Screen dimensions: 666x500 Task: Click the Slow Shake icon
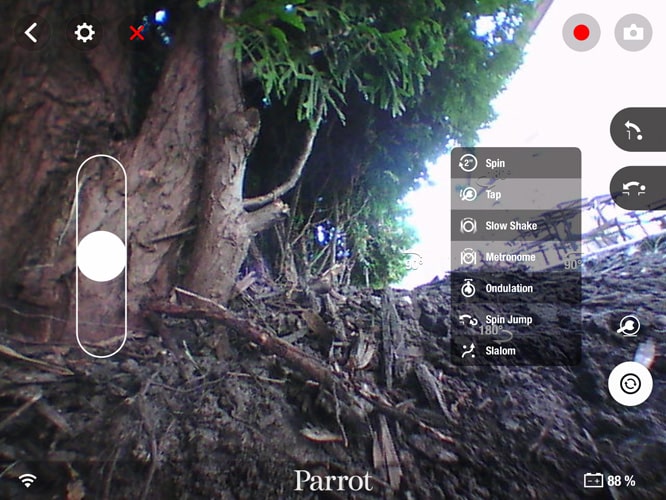tap(468, 226)
